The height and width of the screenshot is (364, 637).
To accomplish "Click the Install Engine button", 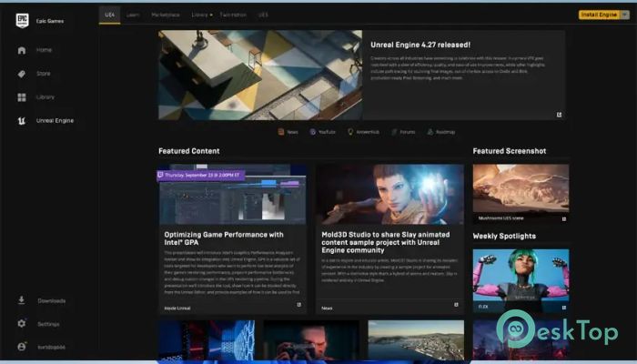I will pyautogui.click(x=599, y=15).
